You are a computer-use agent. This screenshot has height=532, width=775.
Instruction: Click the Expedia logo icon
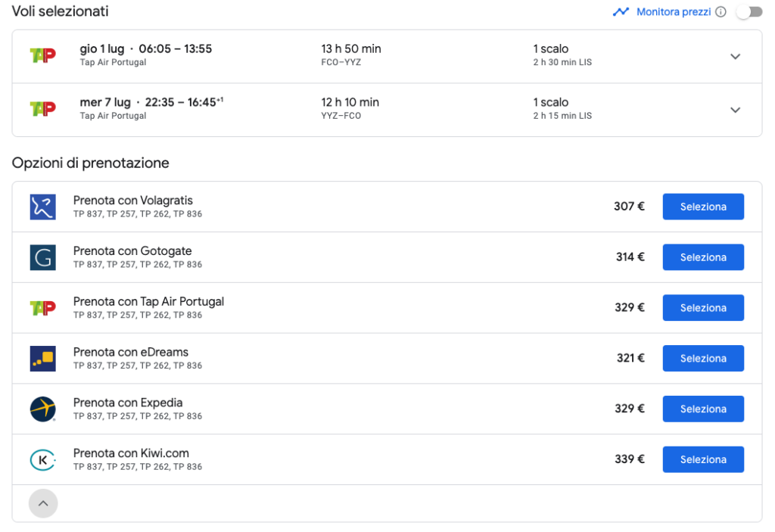tap(43, 409)
